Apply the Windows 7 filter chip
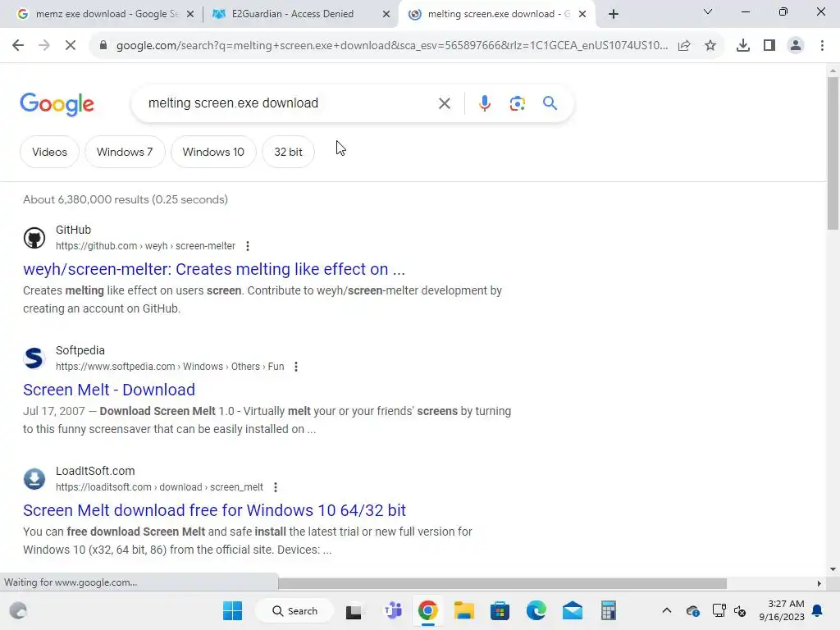The width and height of the screenshot is (840, 630). [x=125, y=152]
